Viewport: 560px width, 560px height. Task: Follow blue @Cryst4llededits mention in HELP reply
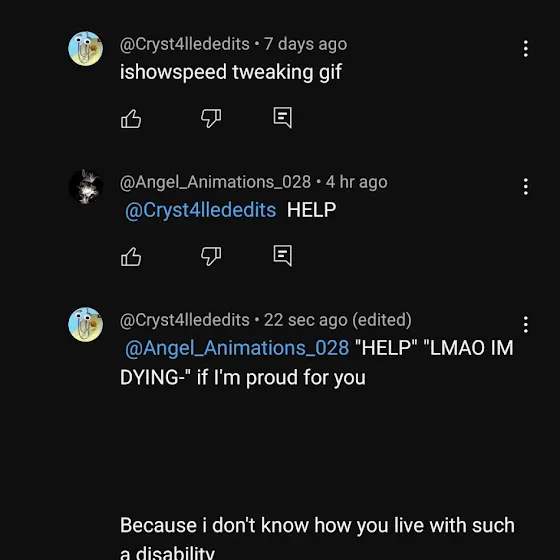click(201, 210)
